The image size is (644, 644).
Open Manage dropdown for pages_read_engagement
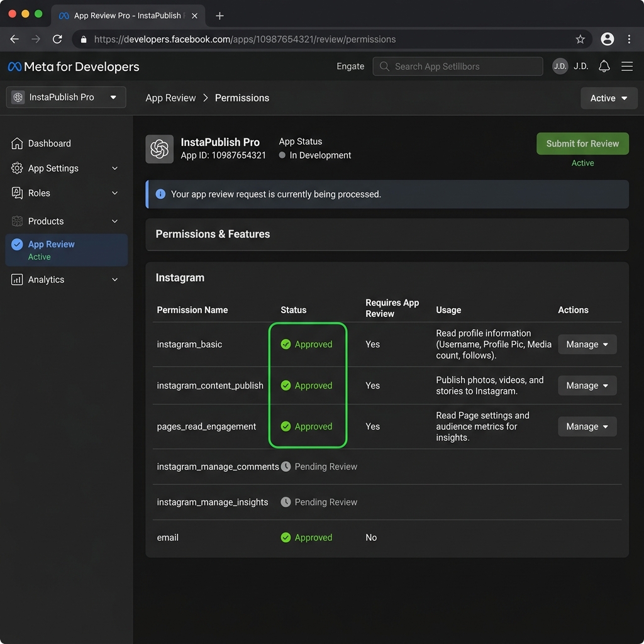click(x=587, y=426)
